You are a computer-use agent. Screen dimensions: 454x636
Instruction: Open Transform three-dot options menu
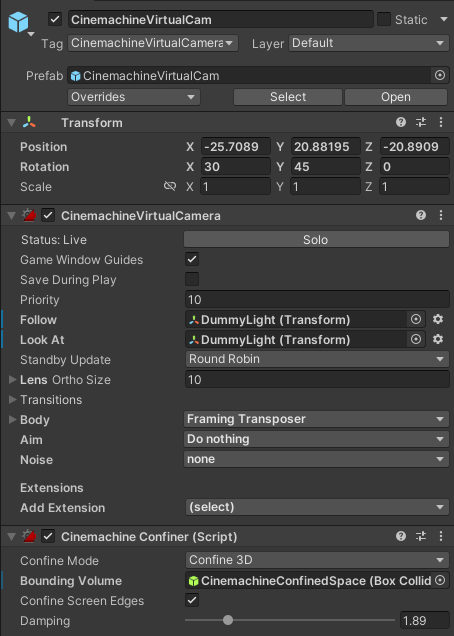click(441, 122)
